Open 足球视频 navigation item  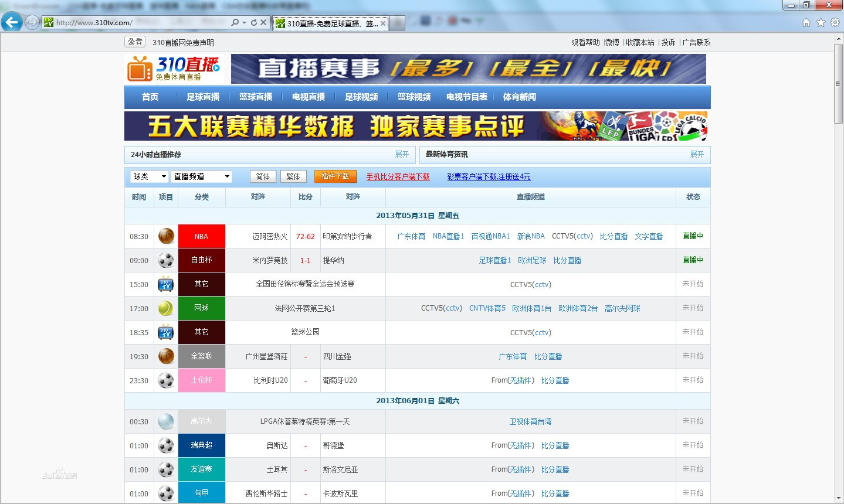click(361, 97)
